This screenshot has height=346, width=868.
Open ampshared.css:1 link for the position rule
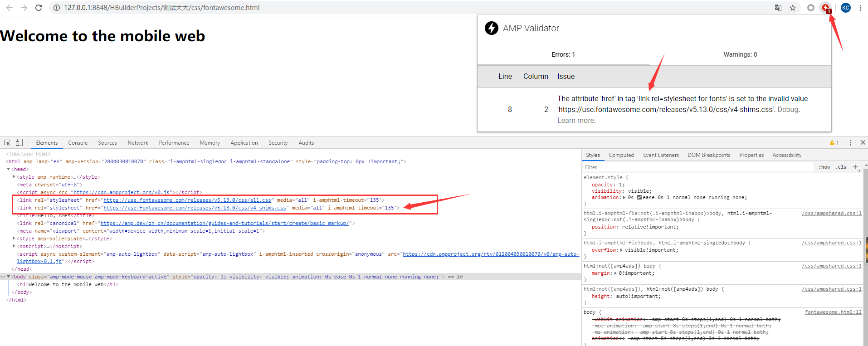[x=832, y=213]
